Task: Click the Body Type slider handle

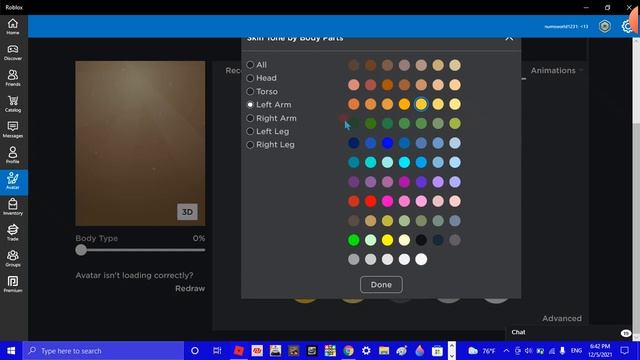Action: click(x=81, y=250)
